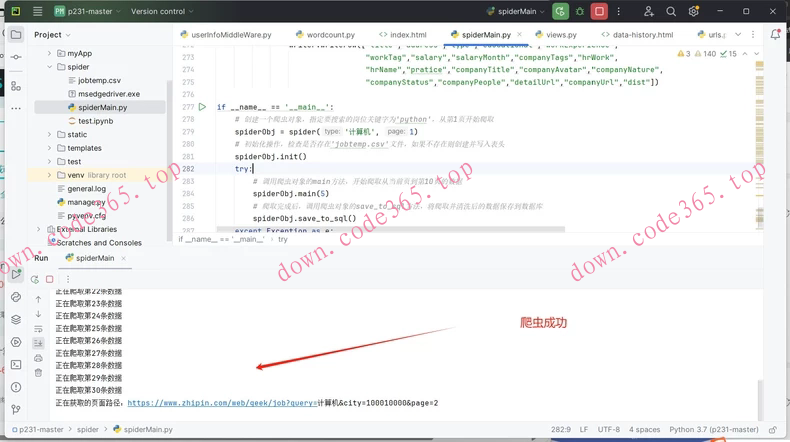Click the gutter run arrow at line 277
Image resolution: width=790 pixels, height=442 pixels.
click(x=202, y=107)
